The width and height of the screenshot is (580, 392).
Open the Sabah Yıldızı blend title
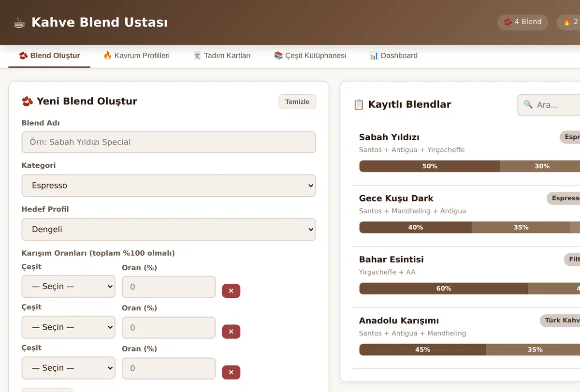point(389,137)
